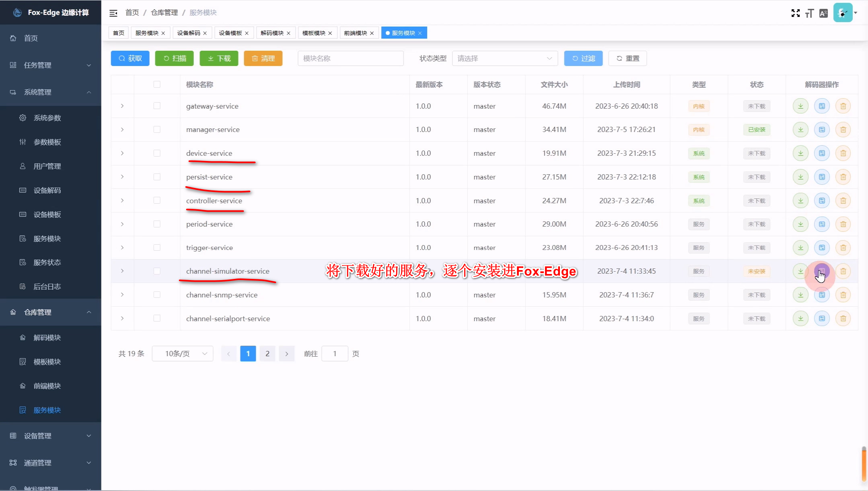The height and width of the screenshot is (491, 868).
Task: Expand the 通道管理 sidebar menu
Action: point(51,463)
